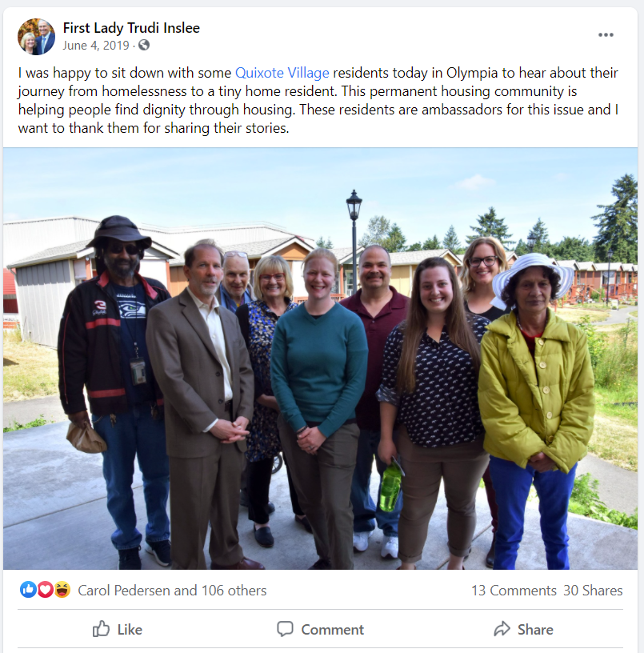Viewport: 644px width, 653px height.
Task: Open the three-dot post options menu
Action: (606, 35)
